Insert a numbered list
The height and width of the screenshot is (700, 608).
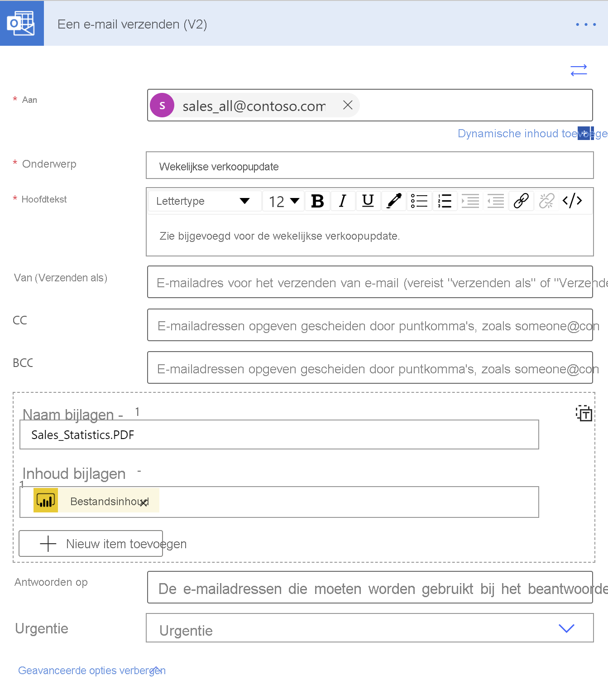[445, 201]
